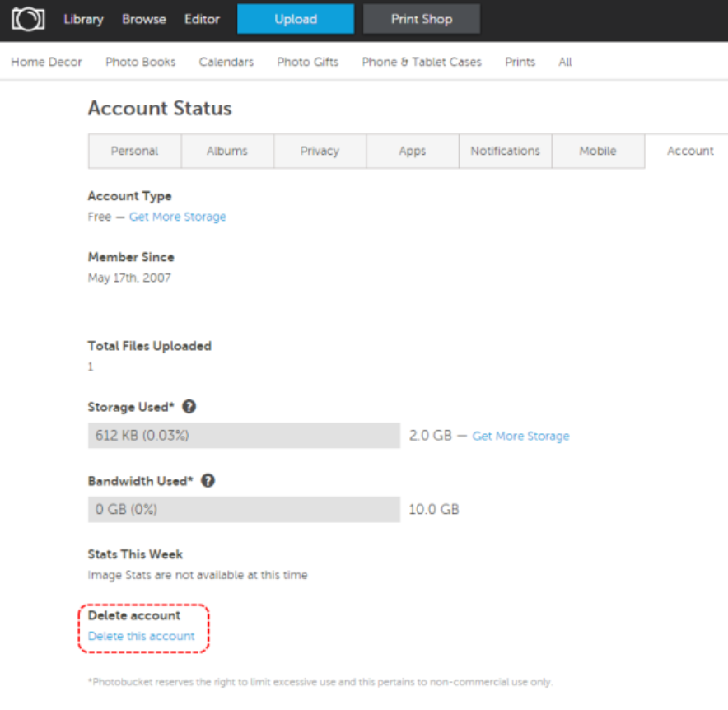Click the Account Status heading

click(160, 108)
